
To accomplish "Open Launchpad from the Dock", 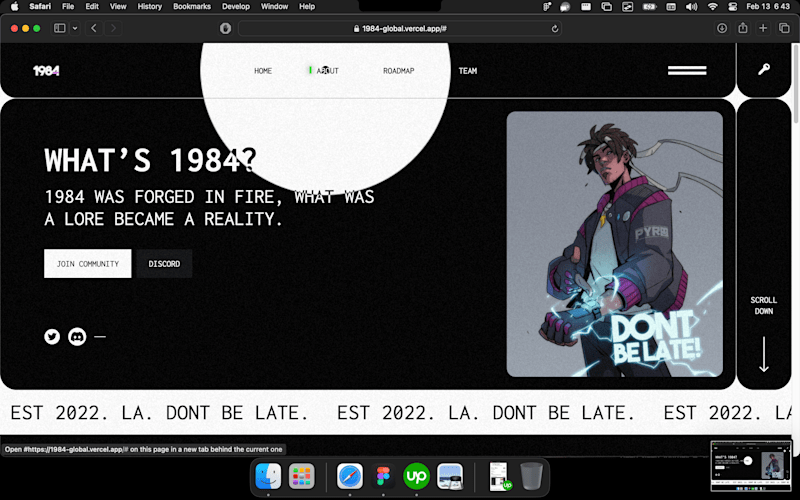I will pyautogui.click(x=302, y=476).
